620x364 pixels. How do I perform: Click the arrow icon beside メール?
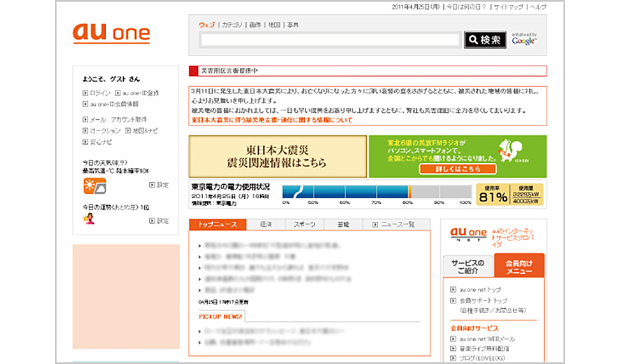[85, 119]
